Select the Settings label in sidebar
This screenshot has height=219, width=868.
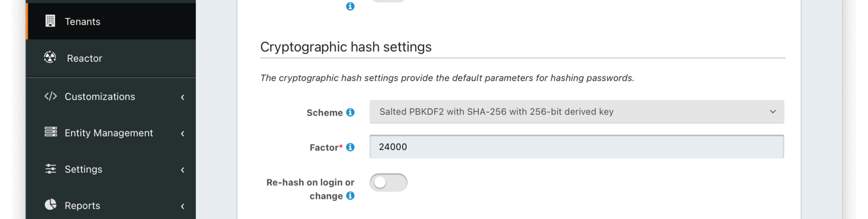pos(84,170)
